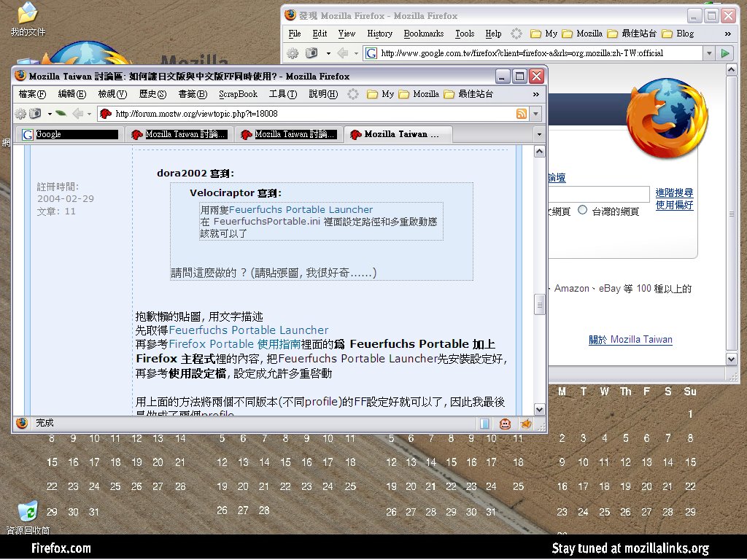Select 台灣的網頁 radio button on Google page
The image size is (747, 560).
coord(582,210)
